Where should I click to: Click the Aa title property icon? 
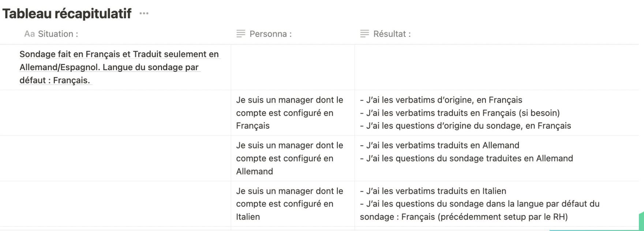click(x=29, y=34)
